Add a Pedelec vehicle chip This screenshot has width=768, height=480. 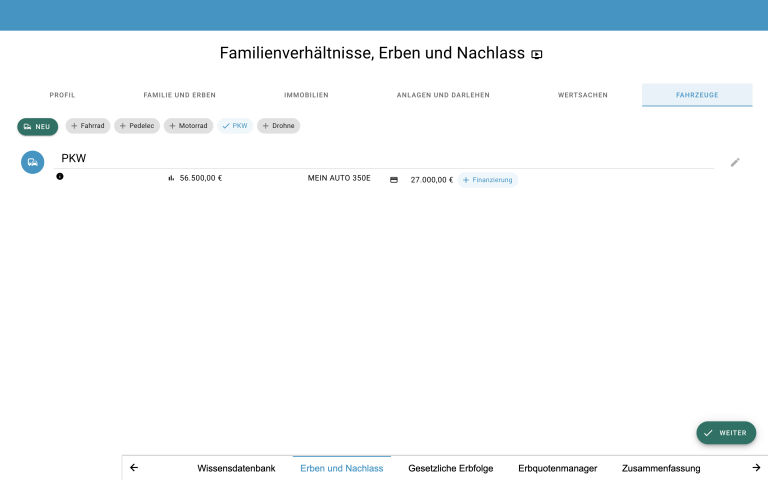tap(137, 126)
